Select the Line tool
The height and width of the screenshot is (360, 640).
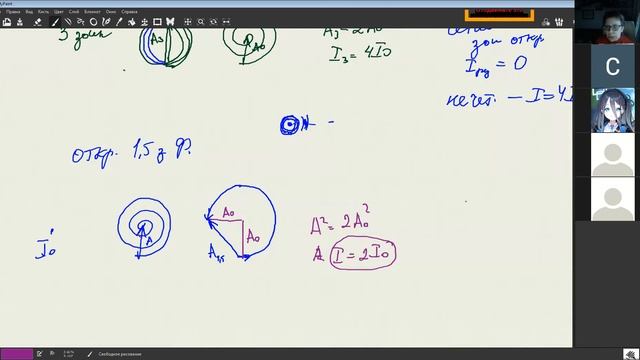tap(68, 22)
